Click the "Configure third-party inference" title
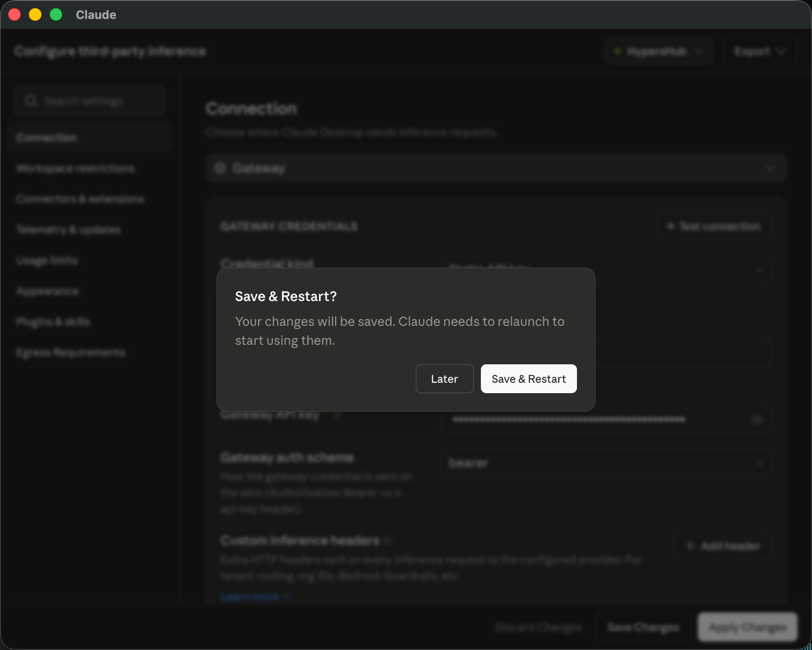 point(110,51)
